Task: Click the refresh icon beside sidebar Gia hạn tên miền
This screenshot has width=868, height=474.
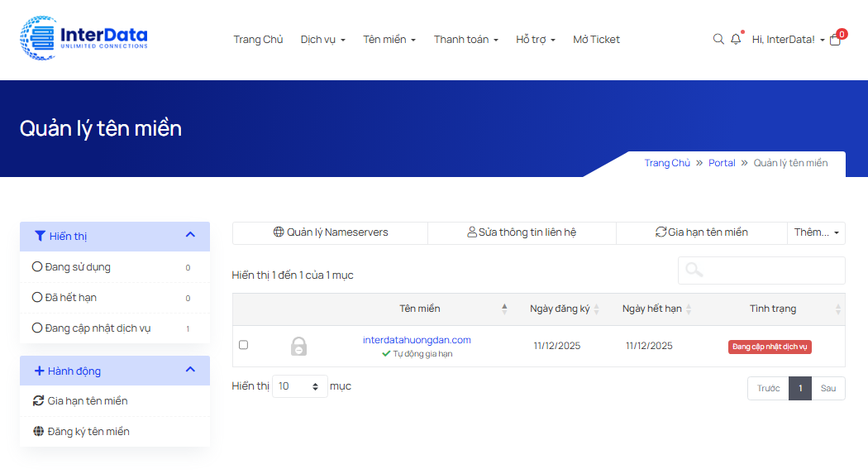Action: pos(38,400)
